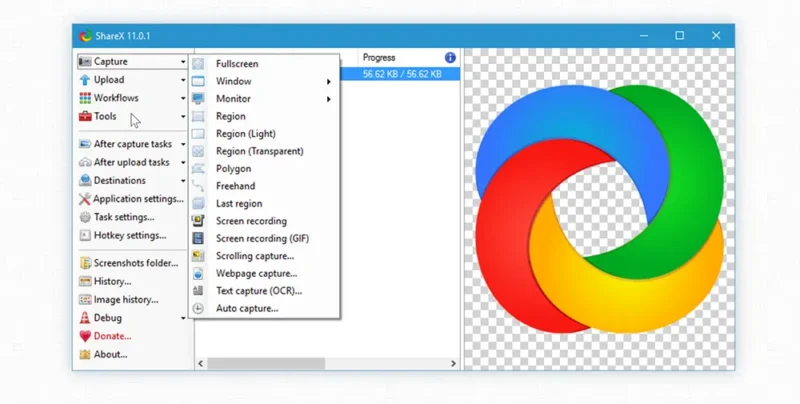Expand the Debug submenu arrow
800x404 pixels.
pos(183,318)
